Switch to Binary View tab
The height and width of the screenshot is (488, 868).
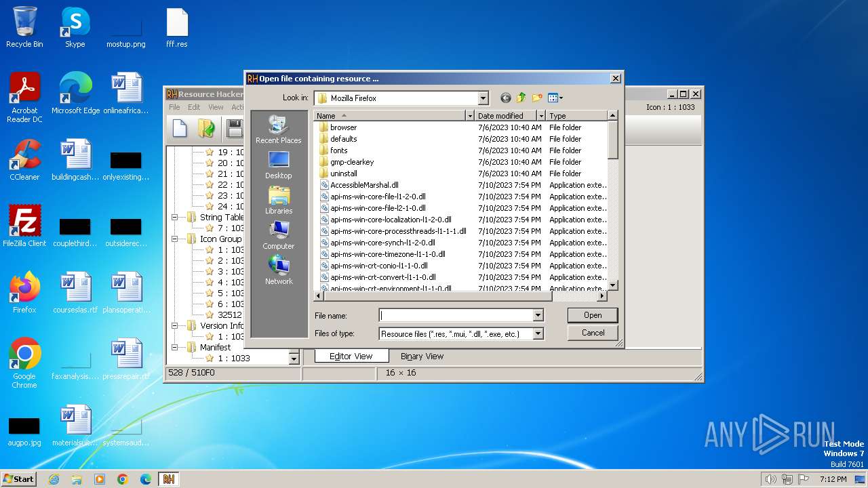pos(422,357)
